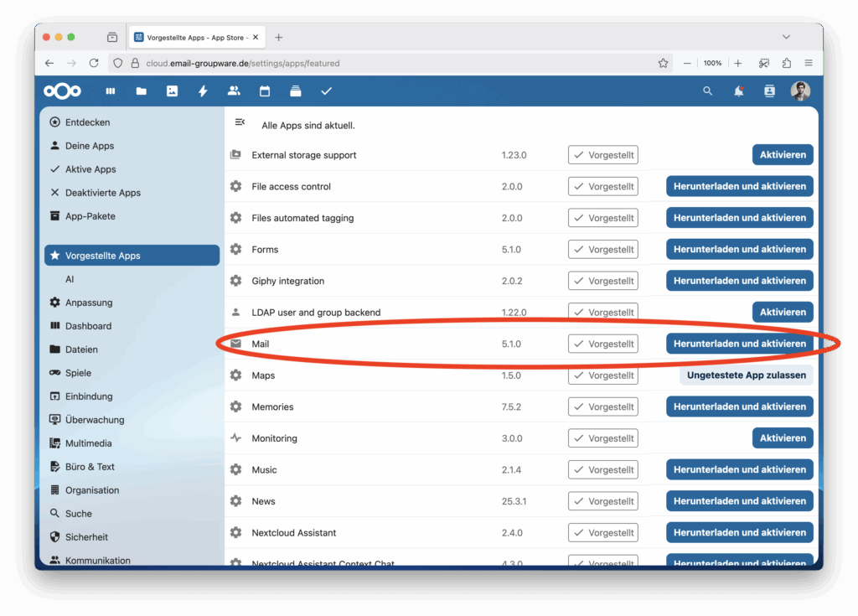Reload the page in the browser
This screenshot has height=616, width=858.
94,63
